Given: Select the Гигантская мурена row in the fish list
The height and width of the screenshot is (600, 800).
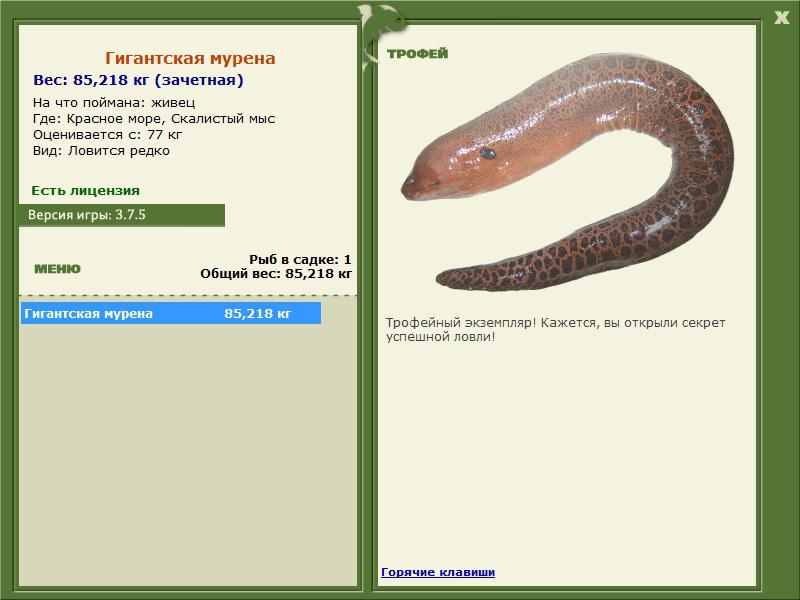Looking at the screenshot, I should [171, 313].
